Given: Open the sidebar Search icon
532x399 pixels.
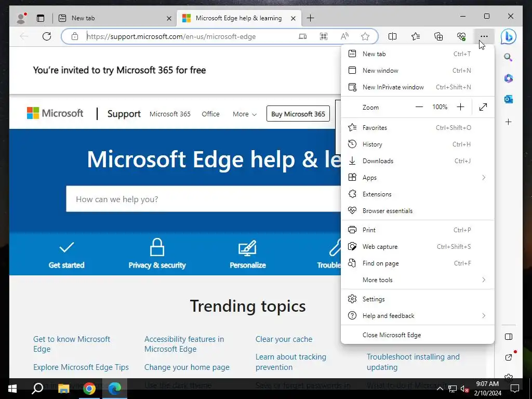Looking at the screenshot, I should [x=508, y=57].
